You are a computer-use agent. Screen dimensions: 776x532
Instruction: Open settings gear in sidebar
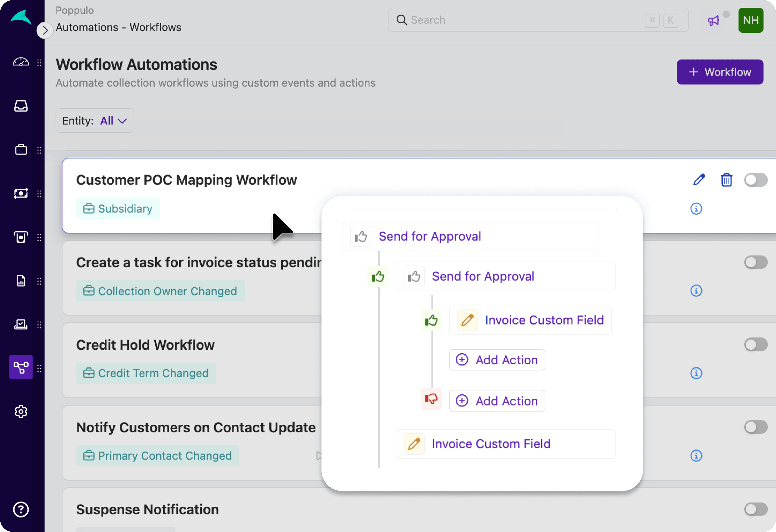pyautogui.click(x=21, y=411)
